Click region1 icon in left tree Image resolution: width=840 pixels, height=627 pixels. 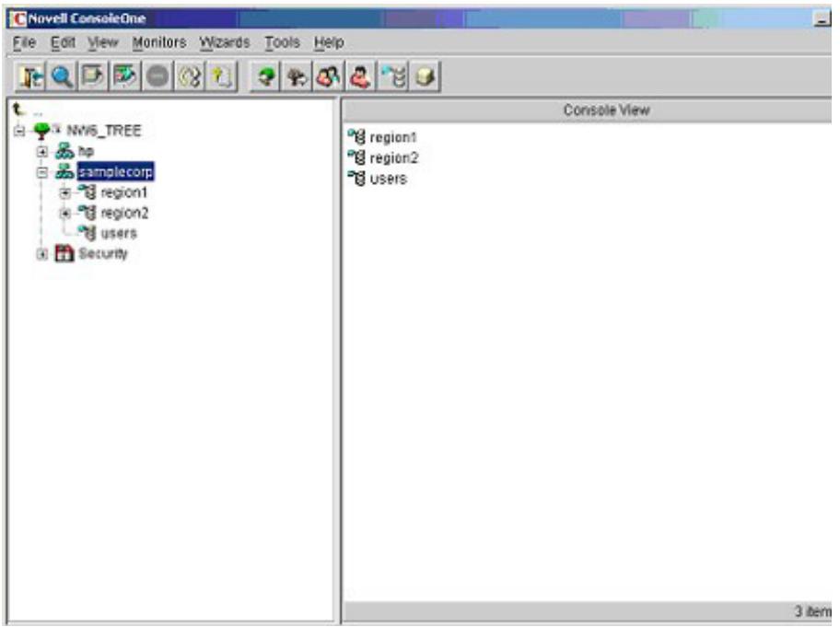click(x=87, y=192)
